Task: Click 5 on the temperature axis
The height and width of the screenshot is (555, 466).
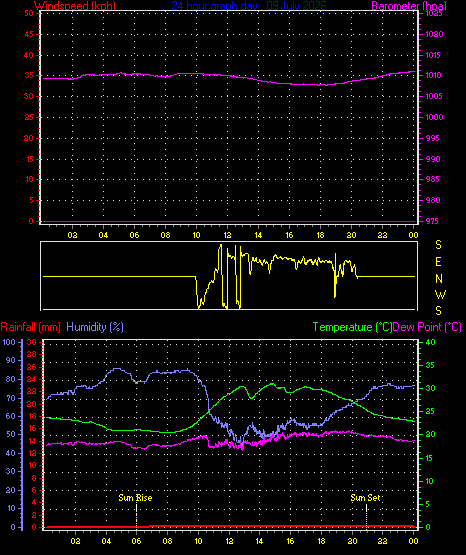Action: coord(427,504)
